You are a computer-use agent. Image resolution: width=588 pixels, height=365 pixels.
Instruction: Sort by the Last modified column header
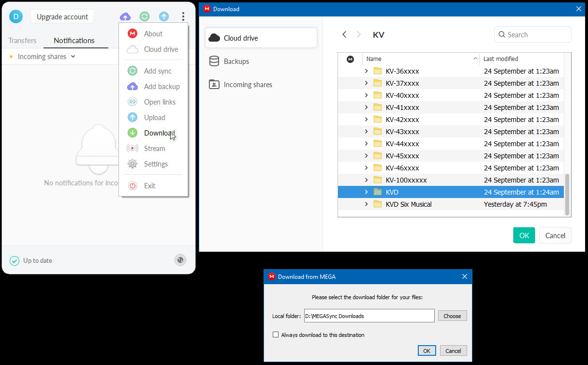tap(522, 59)
